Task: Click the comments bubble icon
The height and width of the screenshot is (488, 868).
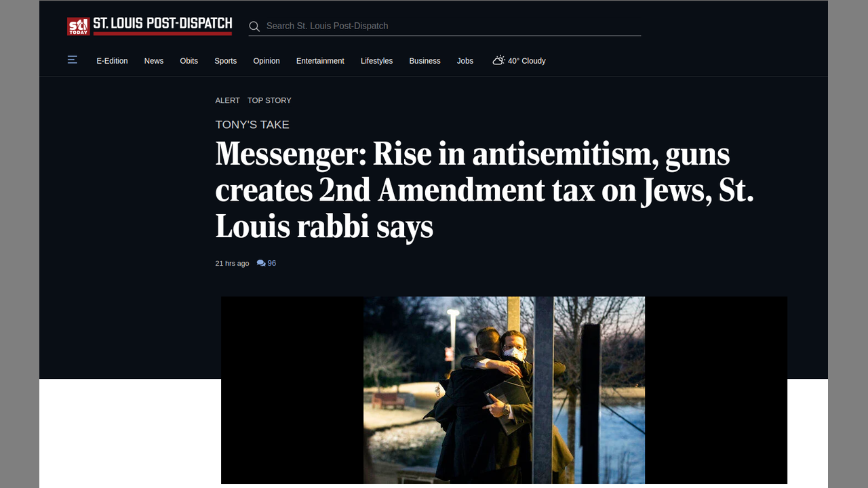Action: [261, 263]
